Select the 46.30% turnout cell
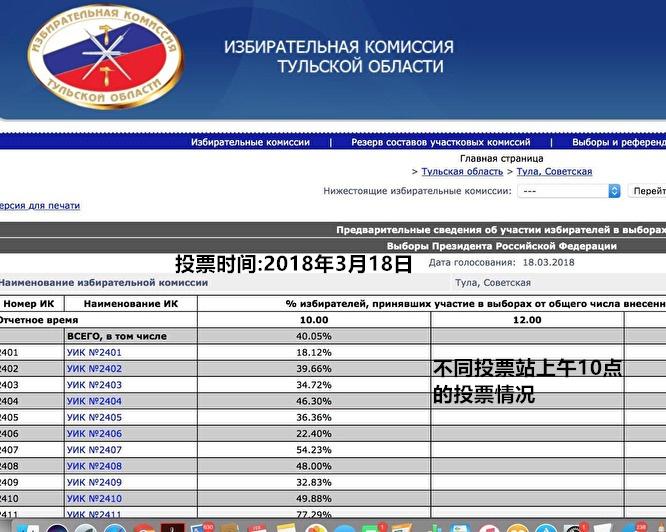The image size is (666, 532). point(314,401)
